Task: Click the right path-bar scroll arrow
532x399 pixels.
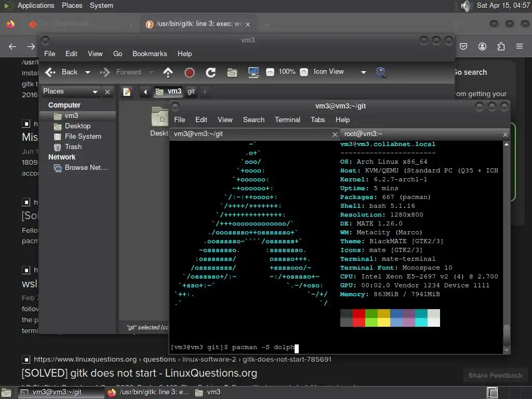Action: tap(205, 91)
